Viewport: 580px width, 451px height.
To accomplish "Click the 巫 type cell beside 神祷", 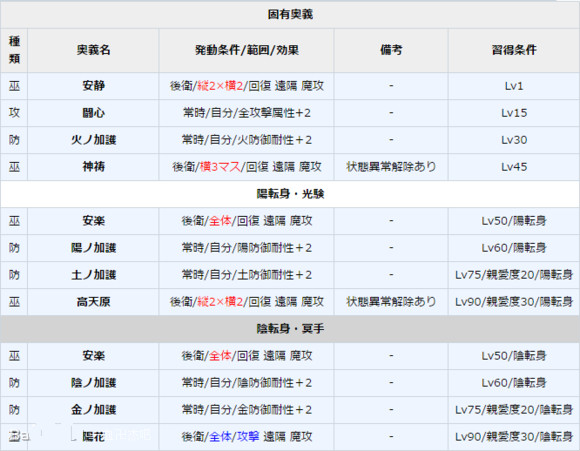I will pos(14,167).
